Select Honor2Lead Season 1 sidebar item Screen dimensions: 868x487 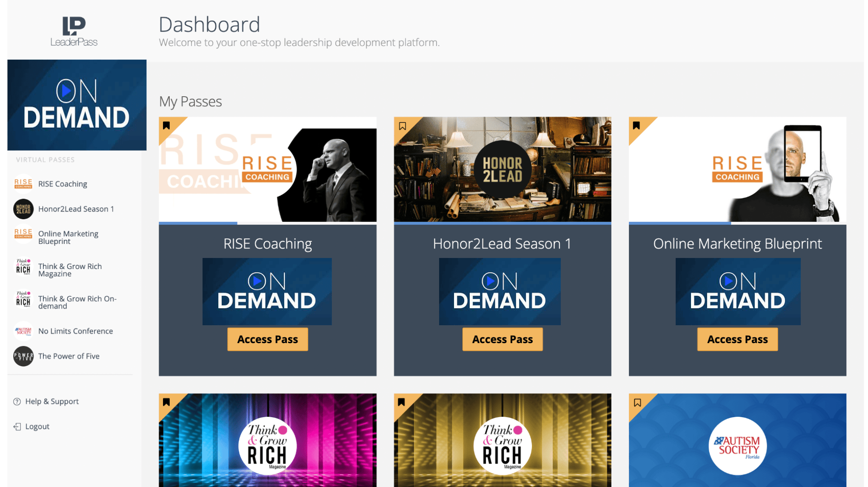tap(76, 209)
